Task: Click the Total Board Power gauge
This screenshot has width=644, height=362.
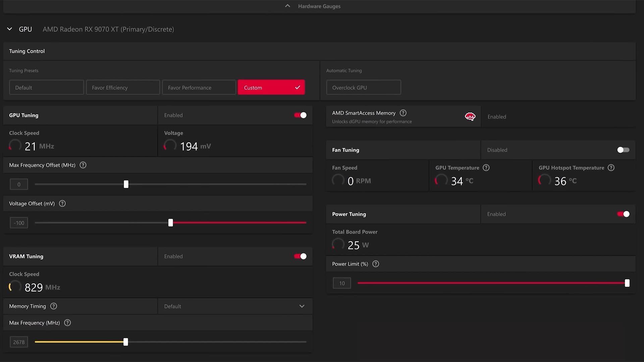Action: (338, 244)
